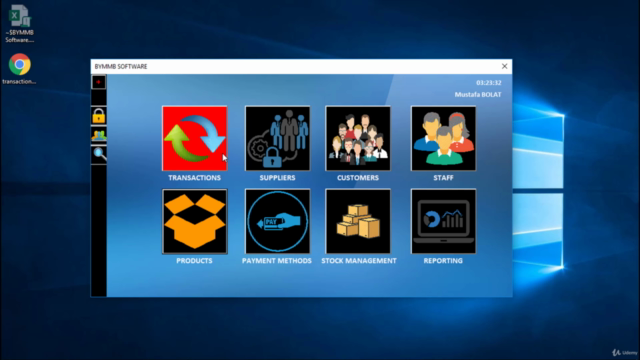
Task: Open the Payment Methods icon
Action: [x=278, y=221]
